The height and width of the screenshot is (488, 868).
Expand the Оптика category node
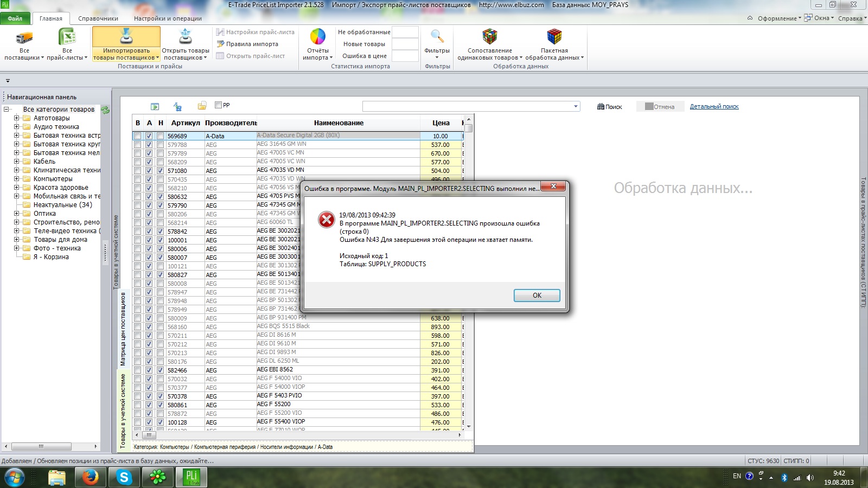tap(17, 214)
